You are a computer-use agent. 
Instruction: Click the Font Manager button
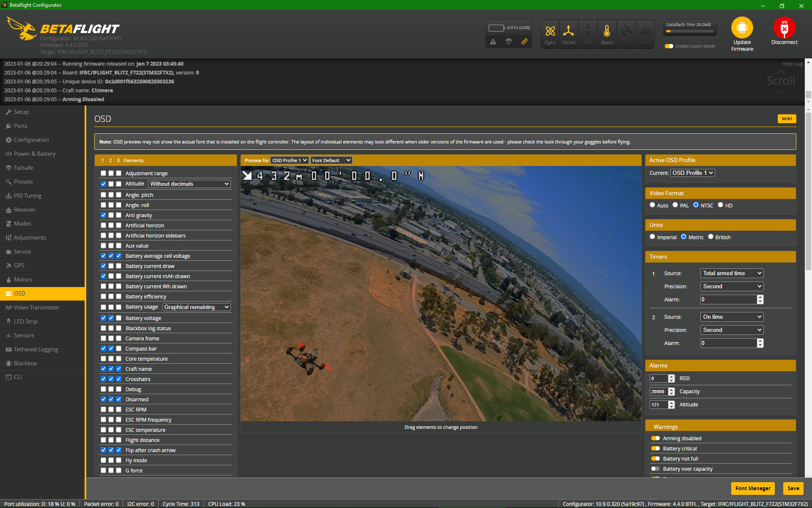coord(752,488)
